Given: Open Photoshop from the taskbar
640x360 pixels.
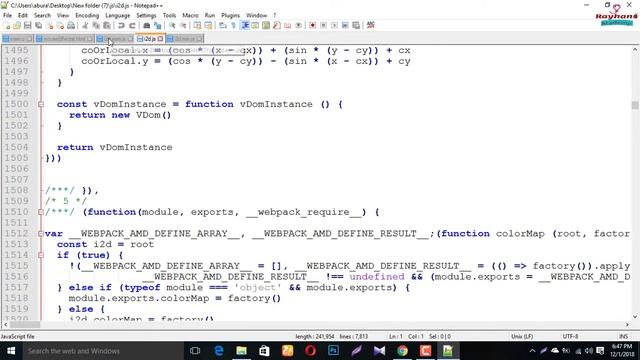Looking at the screenshot, I should (333, 351).
